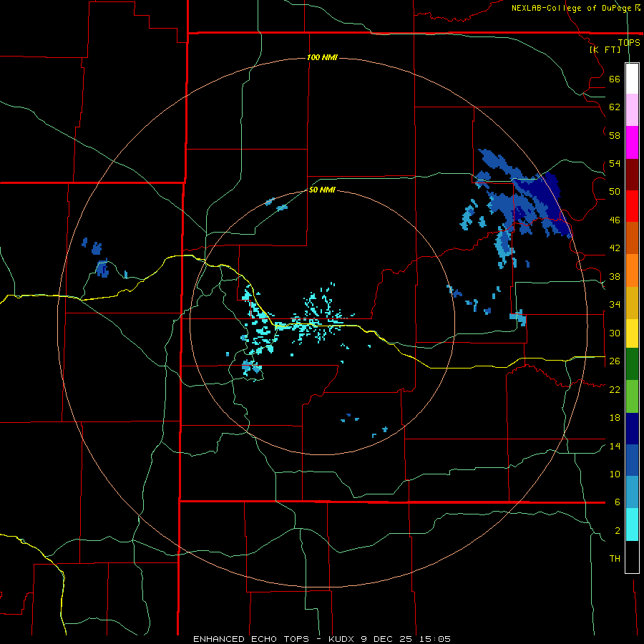Click the dark green legend swatch
Image resolution: width=644 pixels, height=644 pixels.
tap(632, 364)
